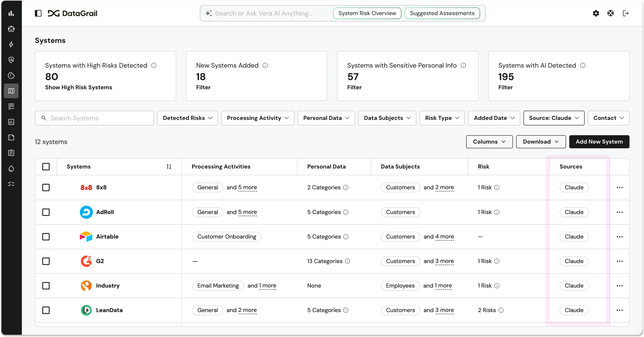
Task: Click the DataGrail logo
Action: (72, 13)
